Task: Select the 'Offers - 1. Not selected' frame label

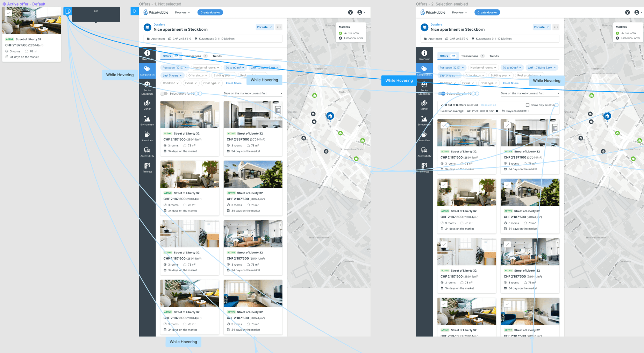Action: [160, 4]
